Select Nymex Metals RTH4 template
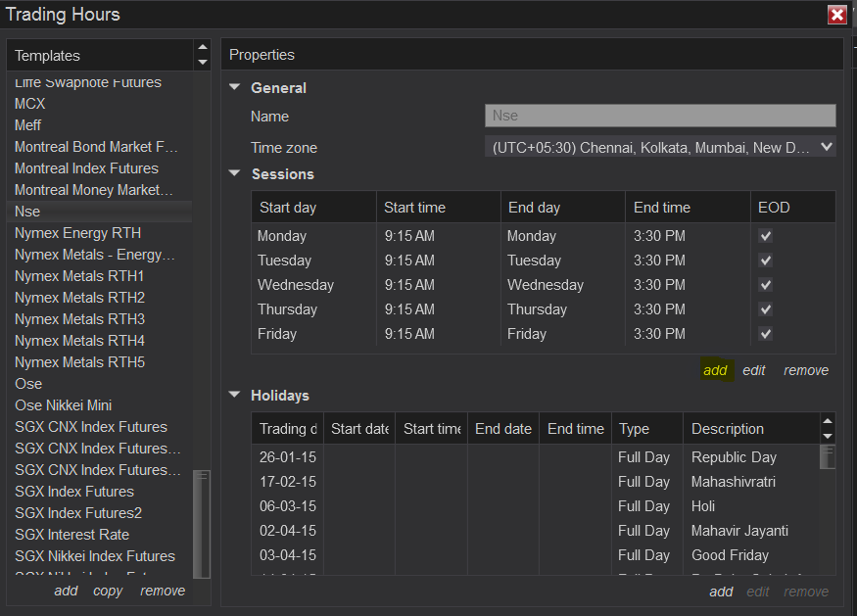 100,341
